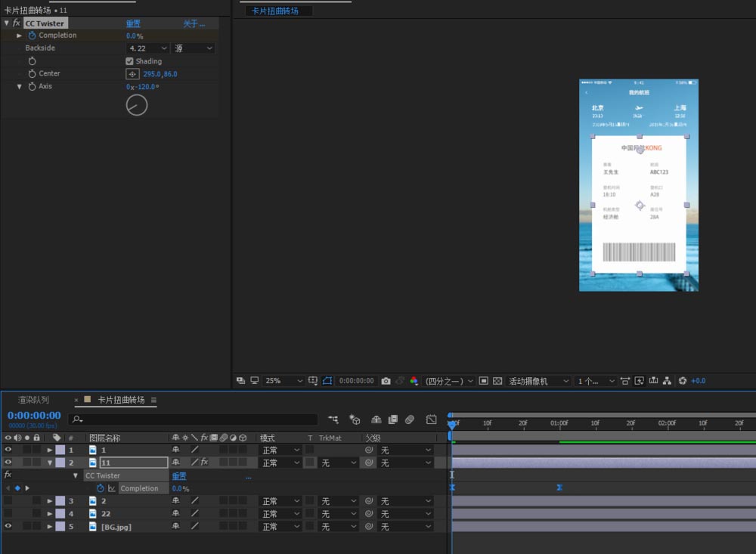Open the view layout dropdown 1 个
Image resolution: width=756 pixels, height=554 pixels.
(x=596, y=382)
